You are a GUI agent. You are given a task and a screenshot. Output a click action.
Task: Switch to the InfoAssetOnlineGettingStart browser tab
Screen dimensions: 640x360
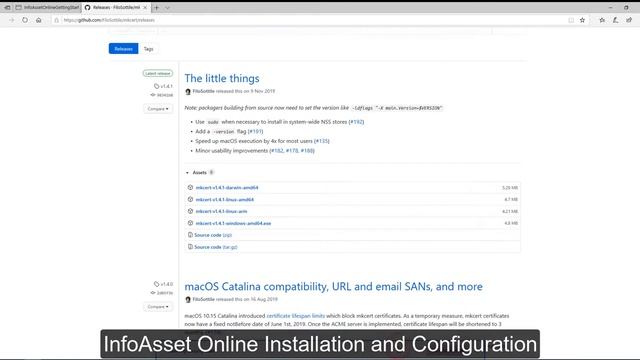(47, 7)
